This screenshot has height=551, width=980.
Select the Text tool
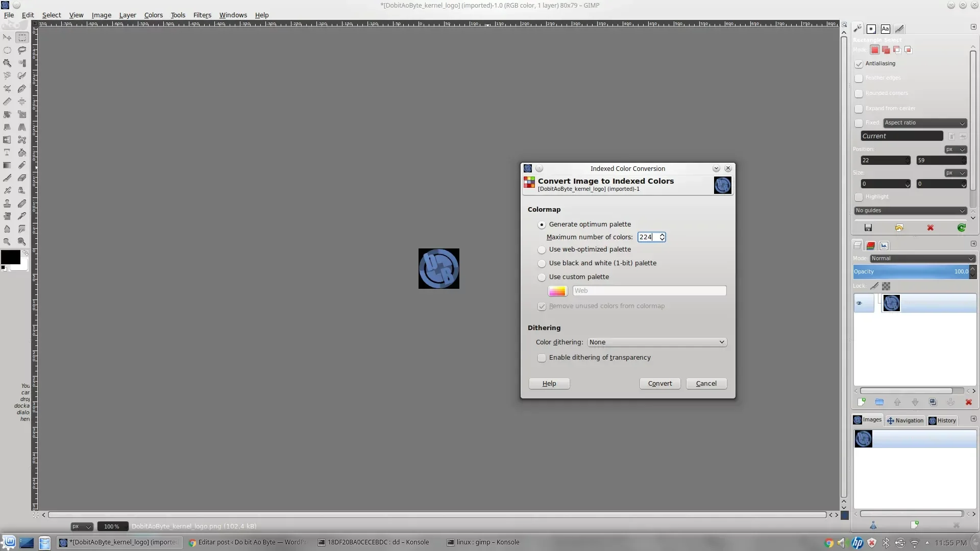7,153
